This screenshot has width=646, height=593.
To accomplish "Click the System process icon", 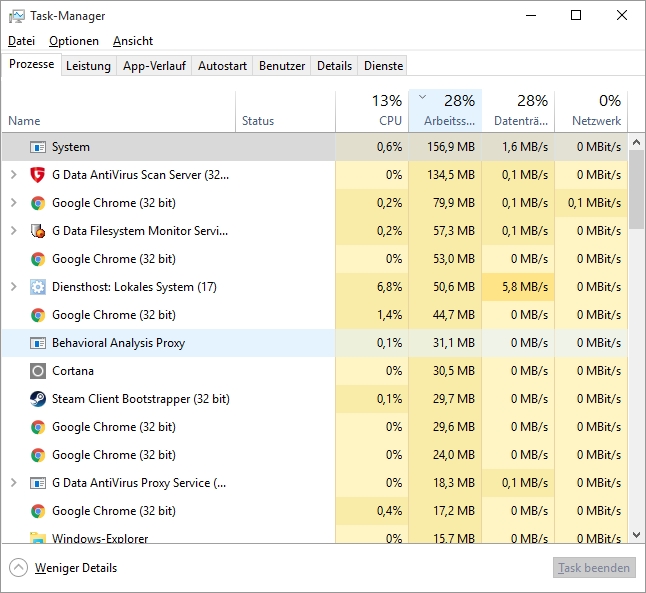I will [37, 147].
